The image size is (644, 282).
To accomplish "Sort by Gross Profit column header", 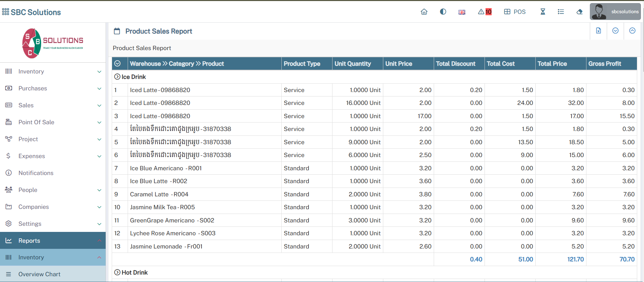I will click(x=604, y=64).
